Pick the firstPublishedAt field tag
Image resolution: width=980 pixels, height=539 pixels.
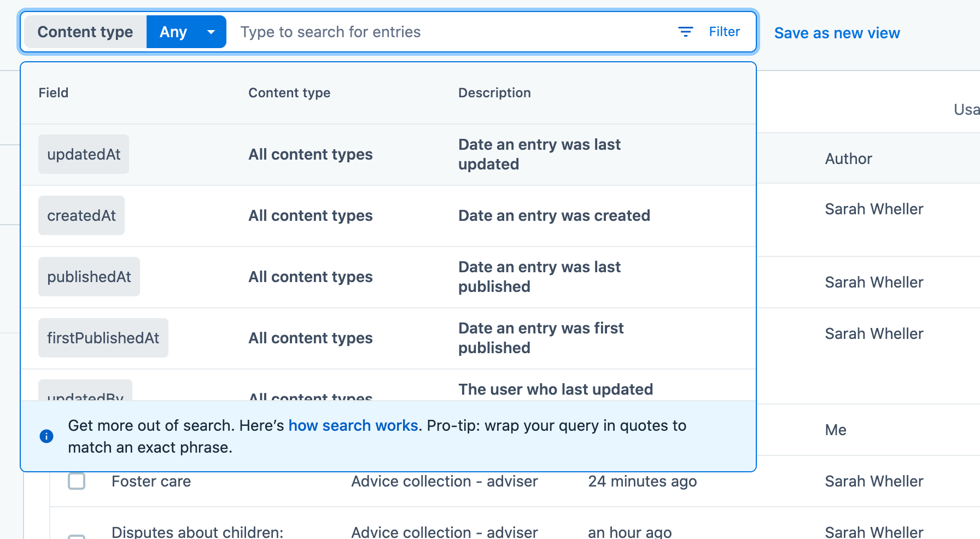[x=103, y=338]
